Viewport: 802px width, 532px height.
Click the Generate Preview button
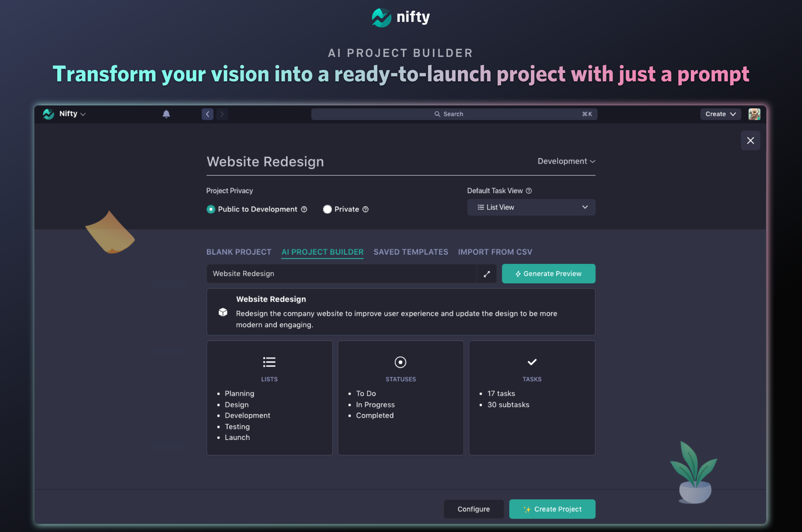(x=548, y=274)
